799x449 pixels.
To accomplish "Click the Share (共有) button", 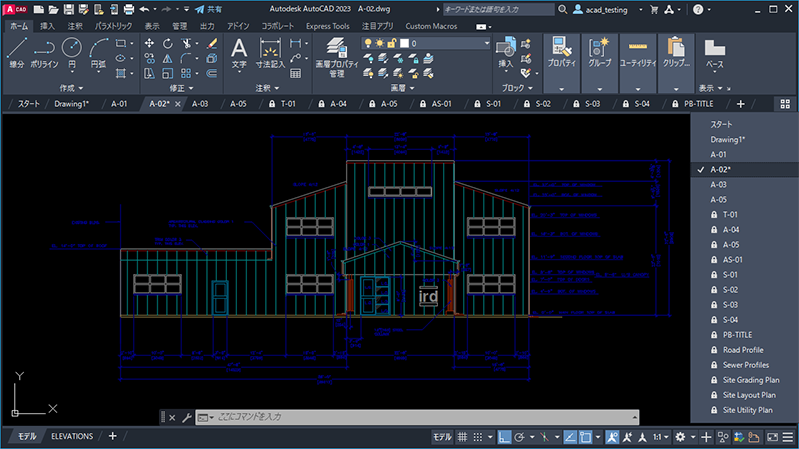I will coord(209,9).
